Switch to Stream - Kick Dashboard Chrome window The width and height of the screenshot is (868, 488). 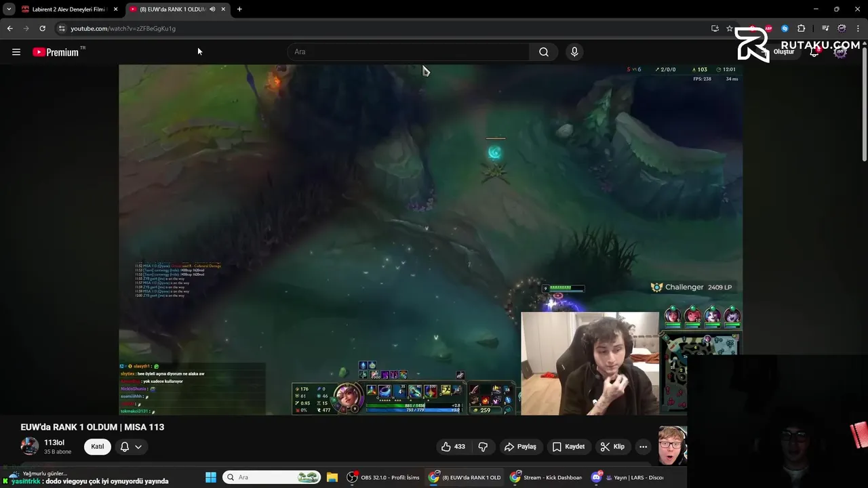click(x=546, y=477)
